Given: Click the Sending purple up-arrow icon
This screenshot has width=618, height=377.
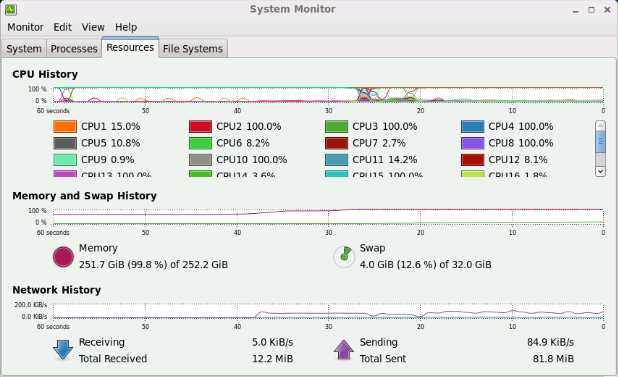Looking at the screenshot, I should [344, 350].
